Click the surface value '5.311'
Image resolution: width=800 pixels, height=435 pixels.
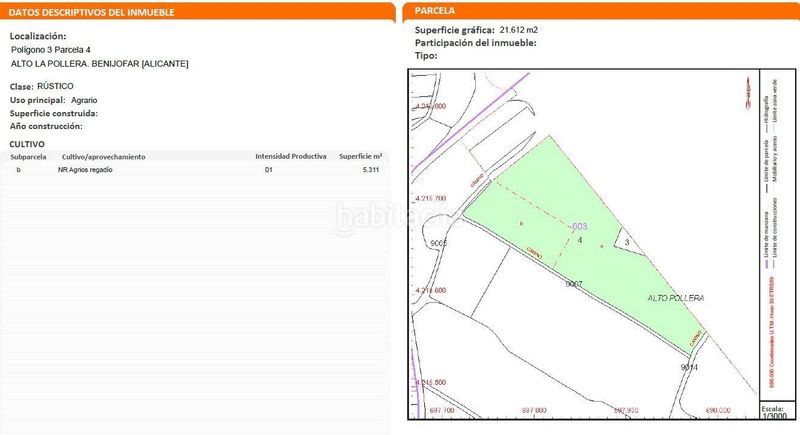[x=371, y=170]
